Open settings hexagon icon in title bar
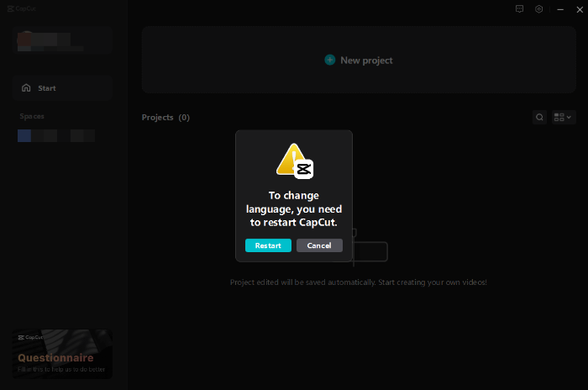 tap(539, 9)
